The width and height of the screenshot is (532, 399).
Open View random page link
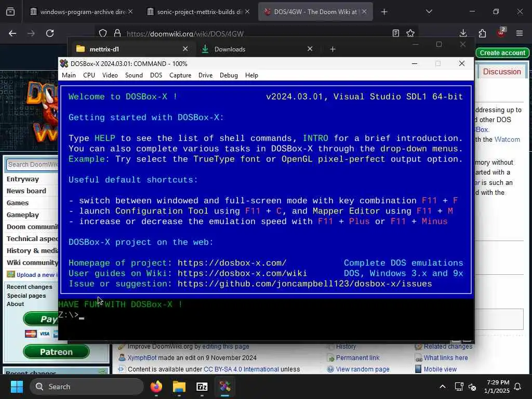point(363,369)
